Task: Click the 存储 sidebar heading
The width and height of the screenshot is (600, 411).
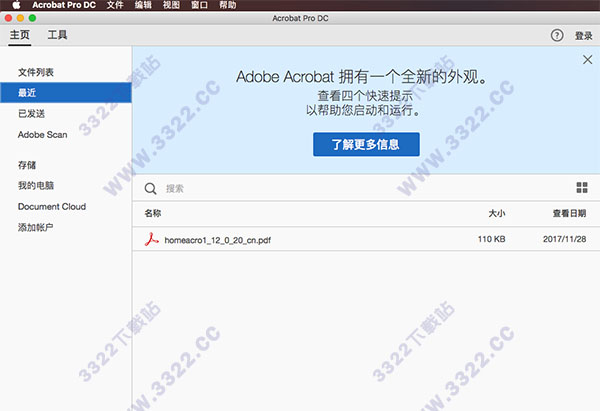Action: click(x=27, y=165)
